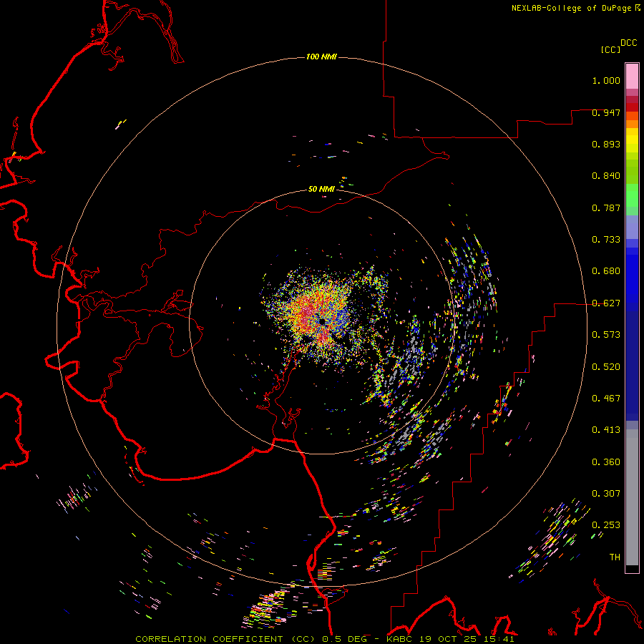Select the 0.307 scale value label
The width and height of the screenshot is (644, 644).
(606, 494)
